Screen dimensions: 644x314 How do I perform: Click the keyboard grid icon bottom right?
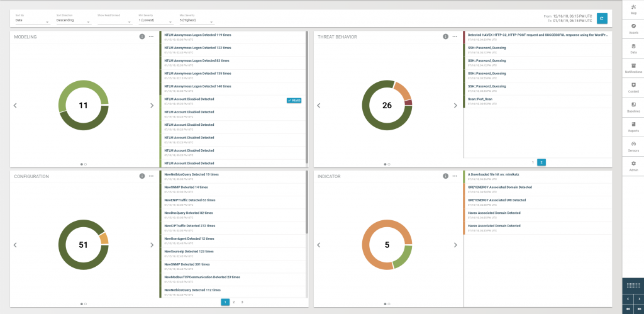click(x=633, y=285)
